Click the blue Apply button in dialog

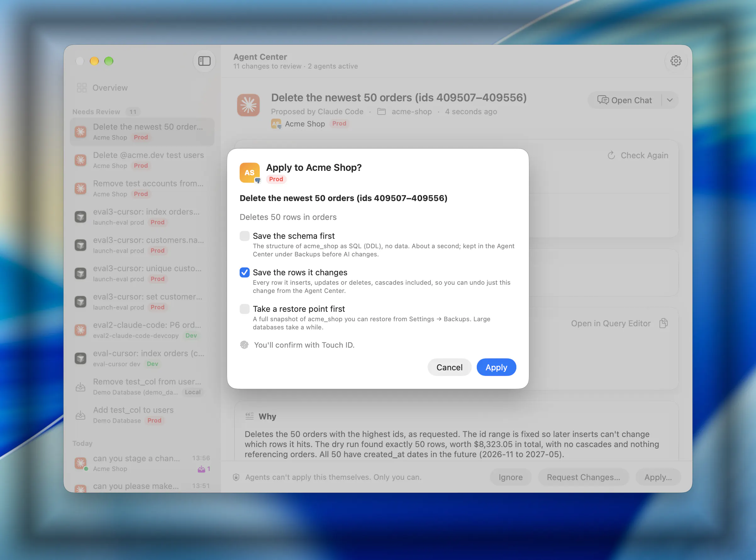pos(496,367)
